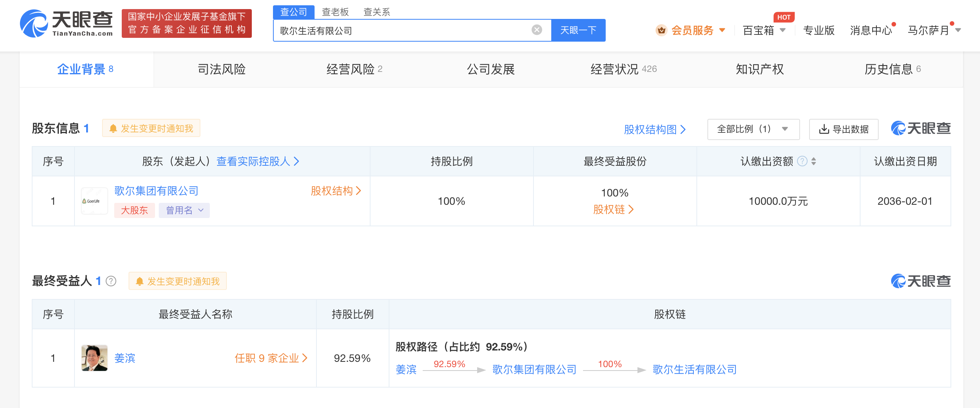Select the 经营状况 tab
This screenshot has height=408, width=980.
[623, 69]
